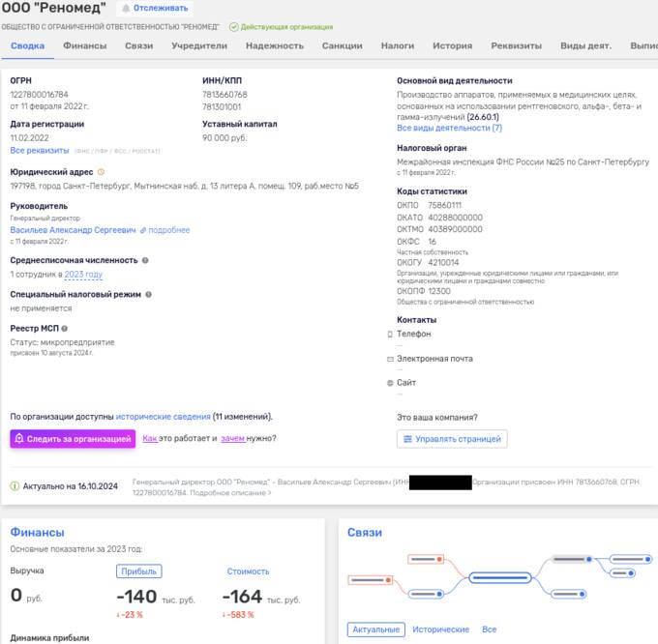
Task: Click the help icon beside Специальный налоговый режим
Action: (x=148, y=294)
